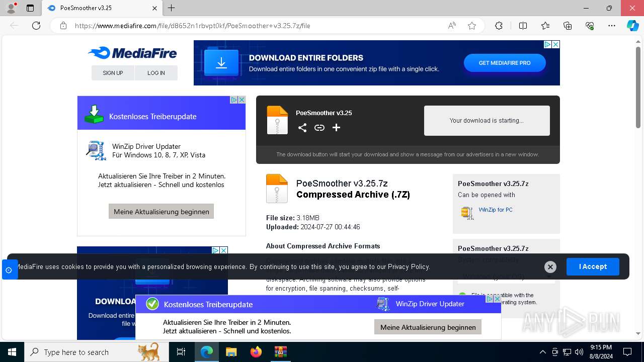Viewport: 644px width, 362px height.
Task: Open the Privacy Policy link
Action: click(x=409, y=267)
